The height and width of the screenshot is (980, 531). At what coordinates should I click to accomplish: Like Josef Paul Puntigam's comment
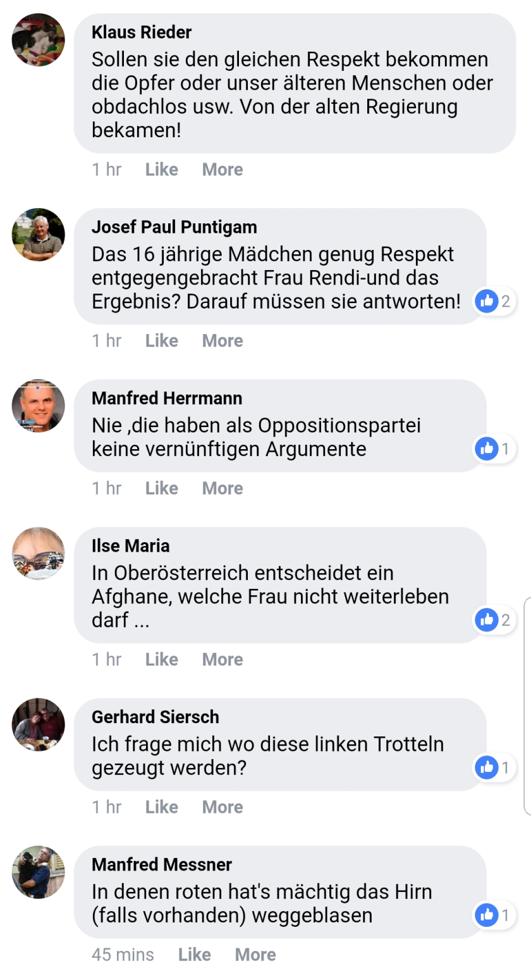point(161,340)
